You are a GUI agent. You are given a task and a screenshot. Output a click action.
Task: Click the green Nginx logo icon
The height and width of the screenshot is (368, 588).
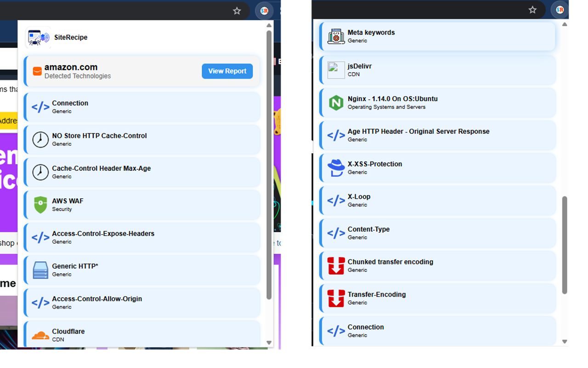[336, 103]
